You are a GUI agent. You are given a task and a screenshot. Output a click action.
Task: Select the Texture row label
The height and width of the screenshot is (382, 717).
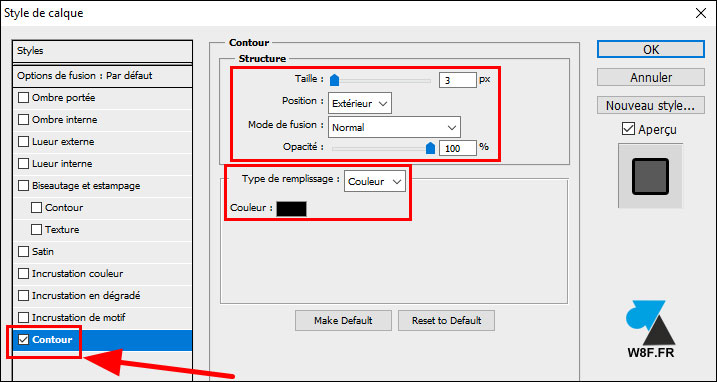tap(62, 230)
